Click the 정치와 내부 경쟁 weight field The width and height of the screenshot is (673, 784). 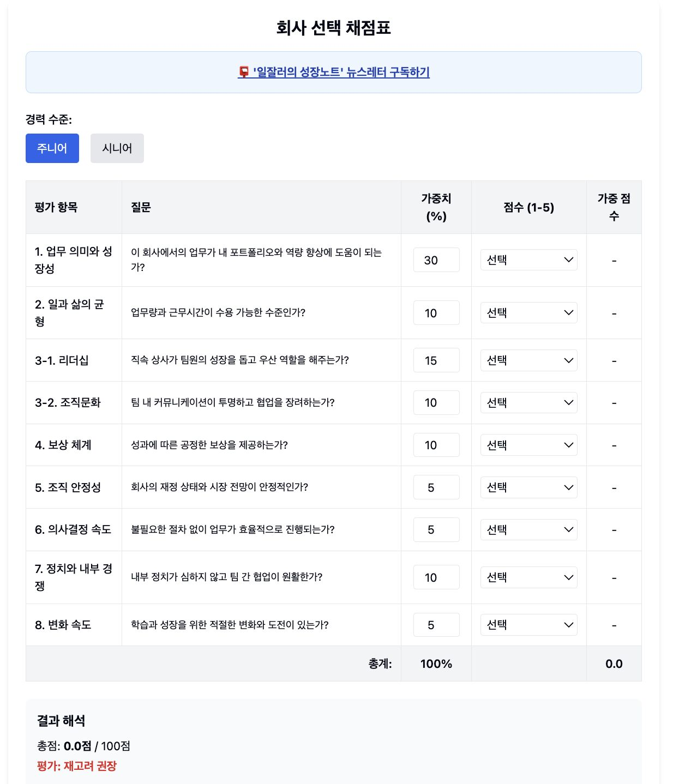(436, 577)
